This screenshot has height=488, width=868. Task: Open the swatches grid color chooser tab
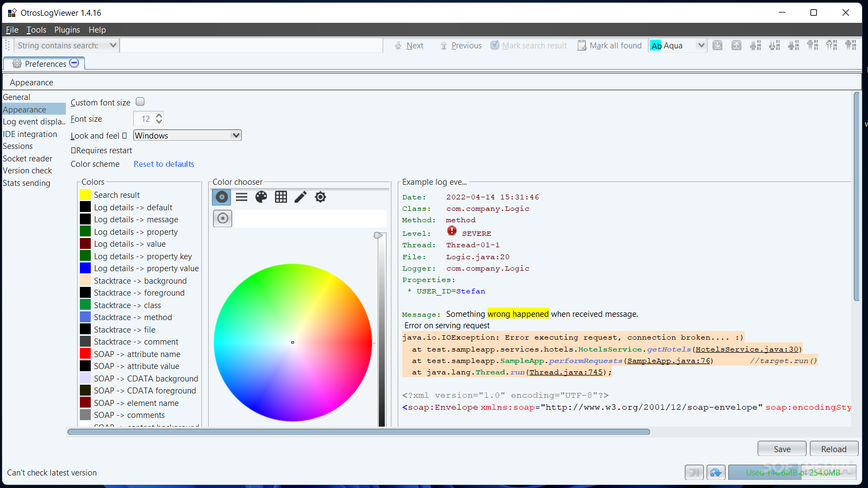coord(281,197)
